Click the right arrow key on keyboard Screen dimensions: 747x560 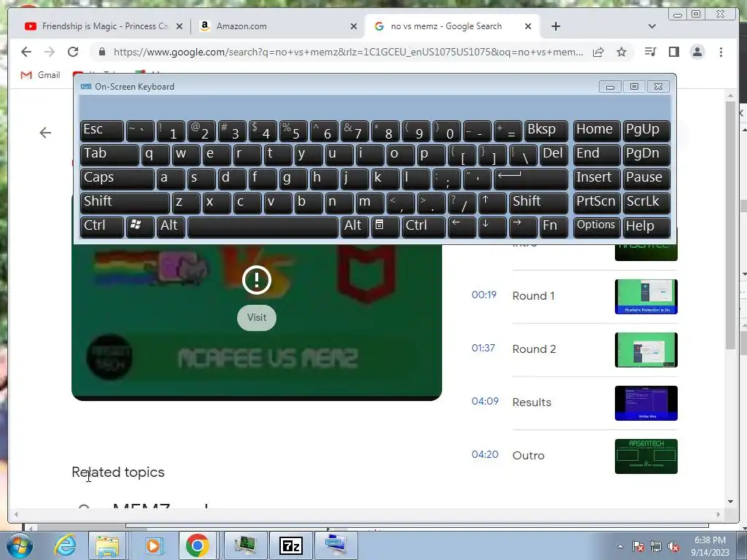[x=523, y=227]
